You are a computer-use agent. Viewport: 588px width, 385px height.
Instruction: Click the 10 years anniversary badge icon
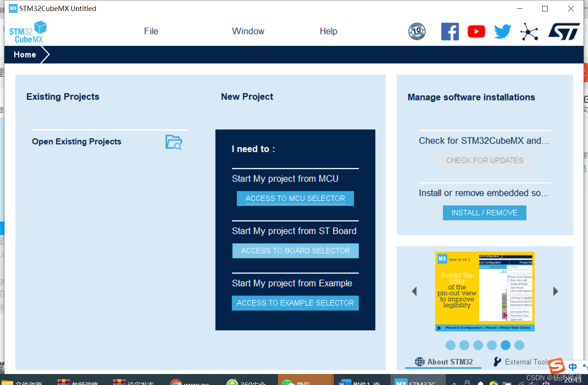417,31
